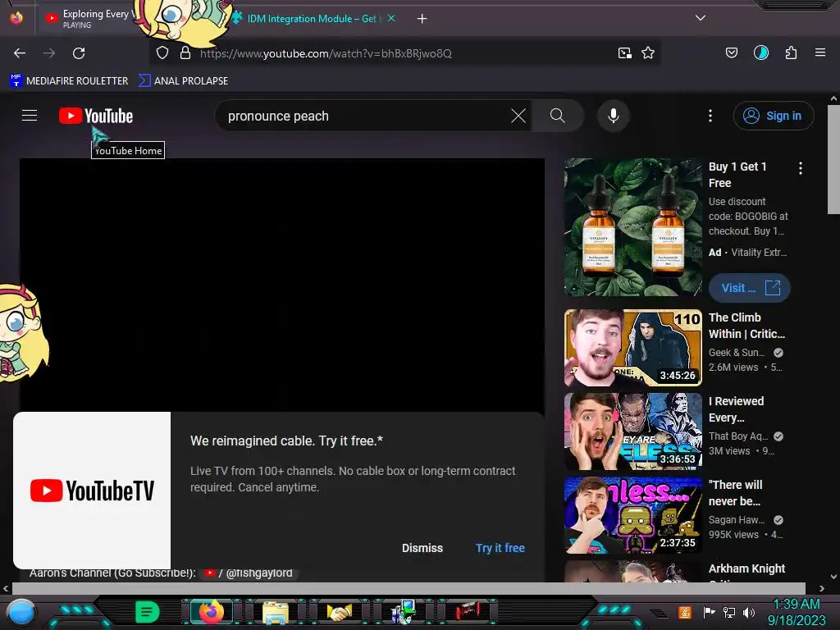This screenshot has height=630, width=840.
Task: Click the horizontal scrollbar at the bottom
Action: 409,587
